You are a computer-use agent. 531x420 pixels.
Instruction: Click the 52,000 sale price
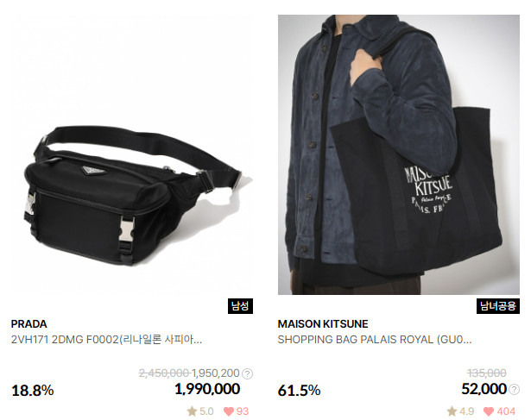[x=484, y=389]
